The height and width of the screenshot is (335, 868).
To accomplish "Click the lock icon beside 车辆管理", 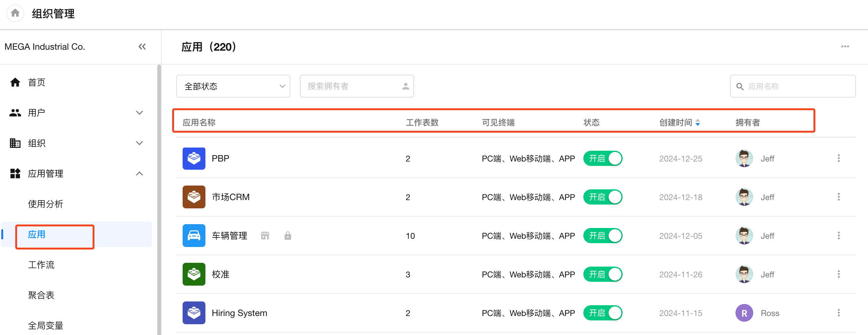I will (288, 236).
